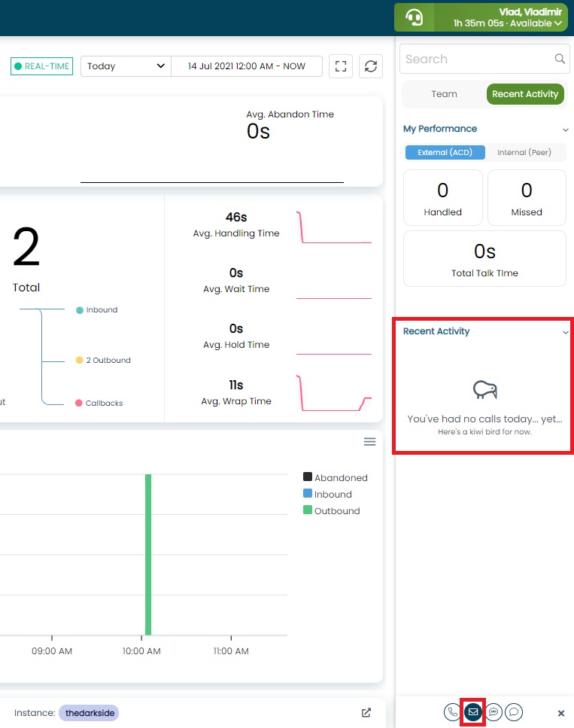Click the green outbound bar in chart
The height and width of the screenshot is (728, 574).
[x=148, y=554]
